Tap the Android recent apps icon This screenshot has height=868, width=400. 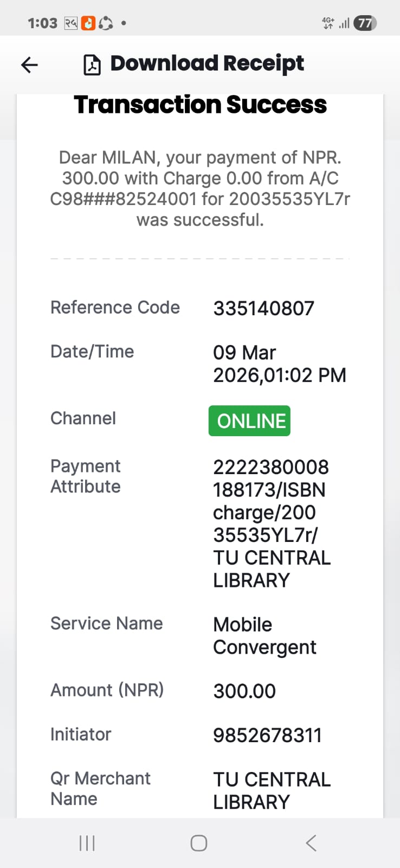(x=87, y=843)
